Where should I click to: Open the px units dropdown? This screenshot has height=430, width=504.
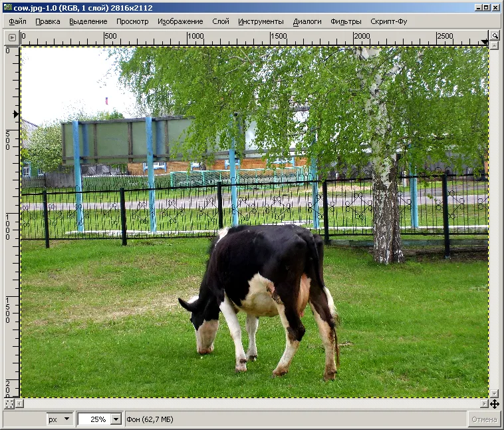coord(59,419)
